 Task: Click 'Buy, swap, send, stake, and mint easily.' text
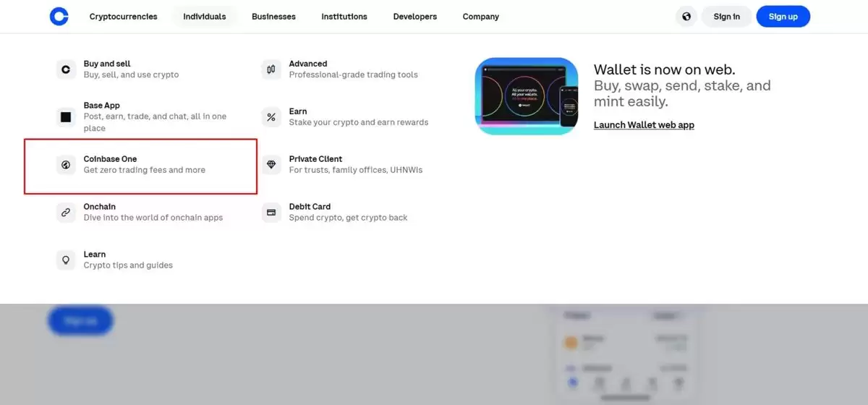click(682, 94)
